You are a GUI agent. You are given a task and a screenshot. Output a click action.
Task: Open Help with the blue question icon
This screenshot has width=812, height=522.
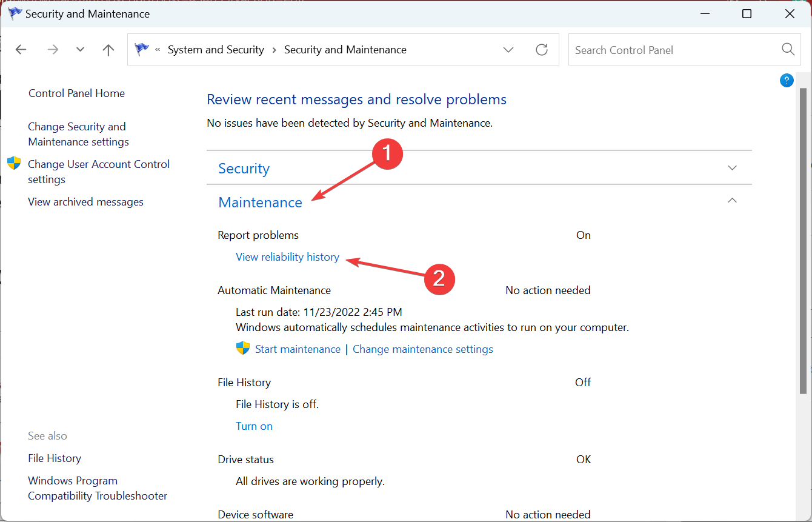pos(787,80)
